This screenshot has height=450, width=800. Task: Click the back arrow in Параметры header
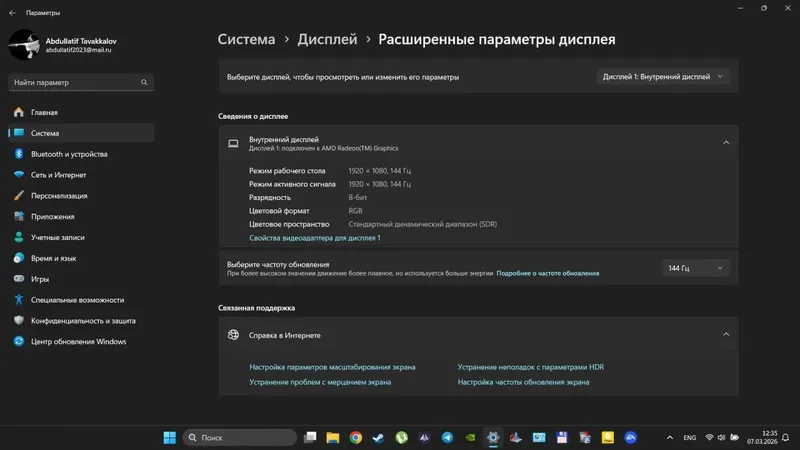click(12, 13)
